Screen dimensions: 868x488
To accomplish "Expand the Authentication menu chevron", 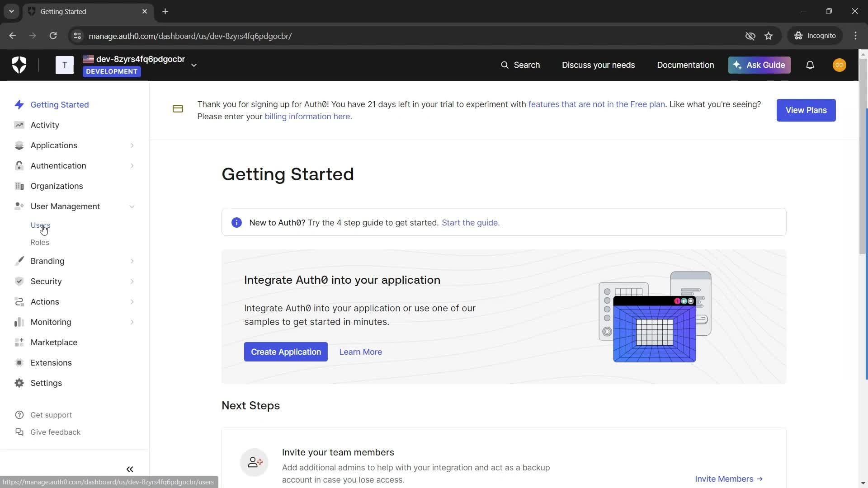I will pyautogui.click(x=132, y=166).
